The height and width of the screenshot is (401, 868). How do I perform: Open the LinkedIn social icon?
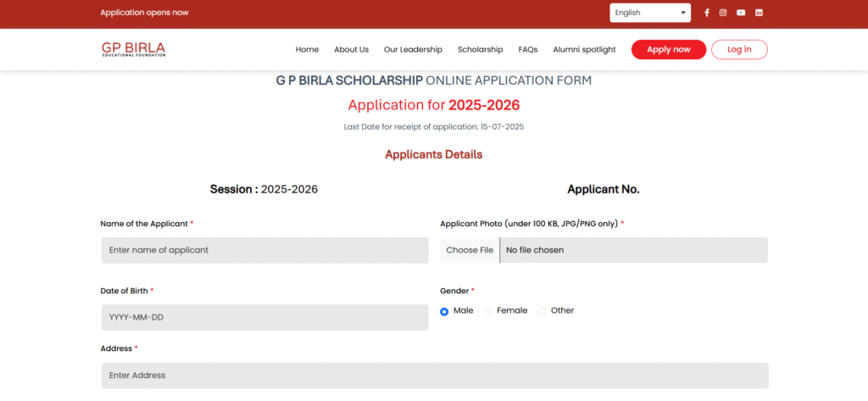pyautogui.click(x=759, y=13)
